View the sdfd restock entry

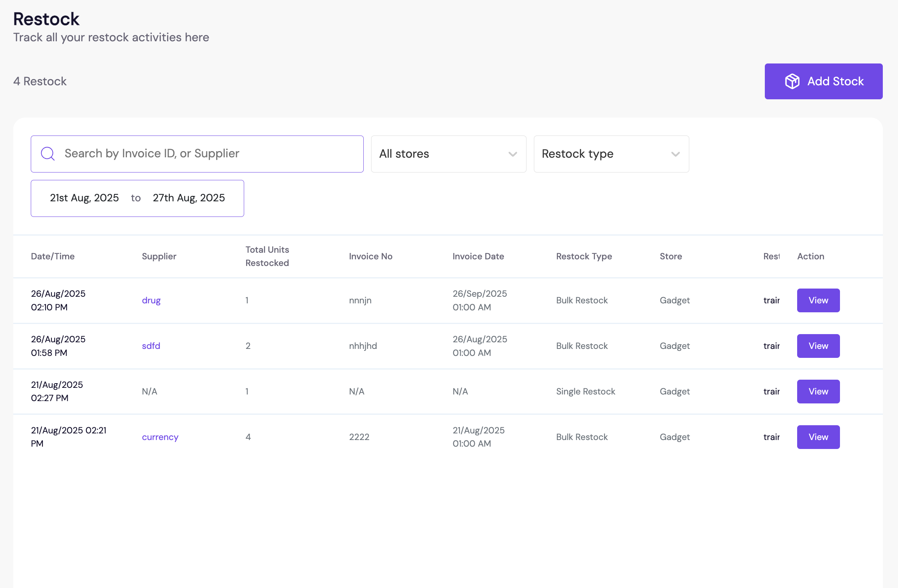pos(818,346)
